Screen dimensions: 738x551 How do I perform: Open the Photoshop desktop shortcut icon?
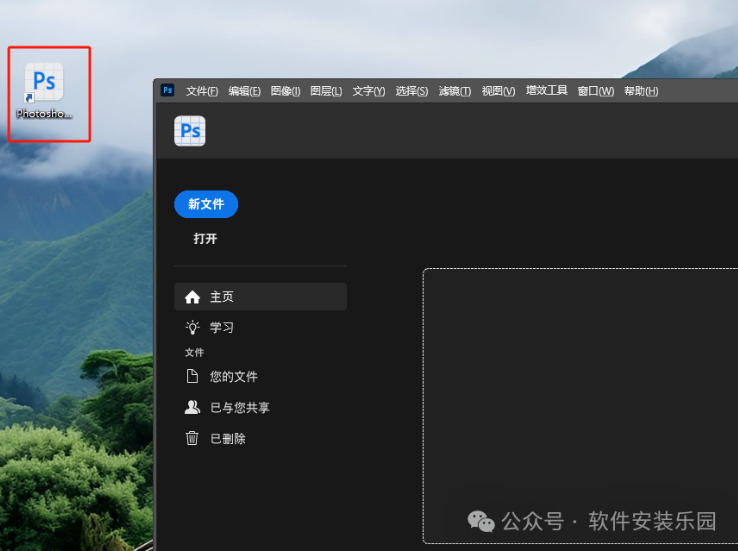coord(45,83)
